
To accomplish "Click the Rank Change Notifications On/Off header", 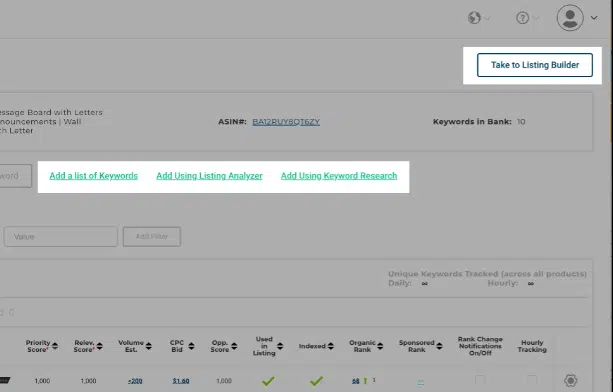I will [480, 346].
